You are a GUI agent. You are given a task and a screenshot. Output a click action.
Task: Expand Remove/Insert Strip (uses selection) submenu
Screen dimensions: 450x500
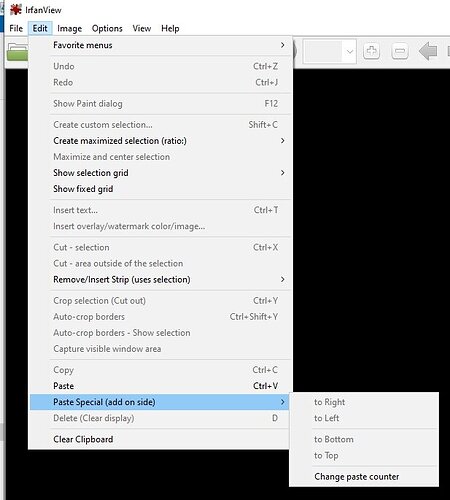161,279
